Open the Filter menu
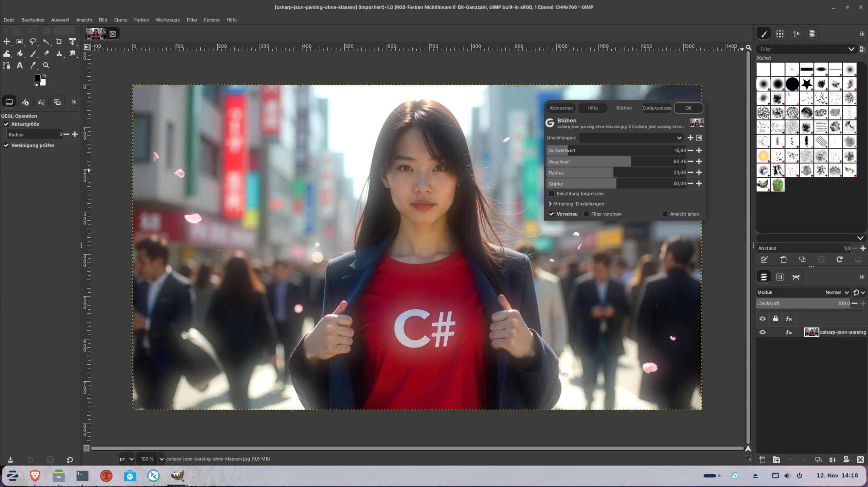868x487 pixels. (x=192, y=20)
